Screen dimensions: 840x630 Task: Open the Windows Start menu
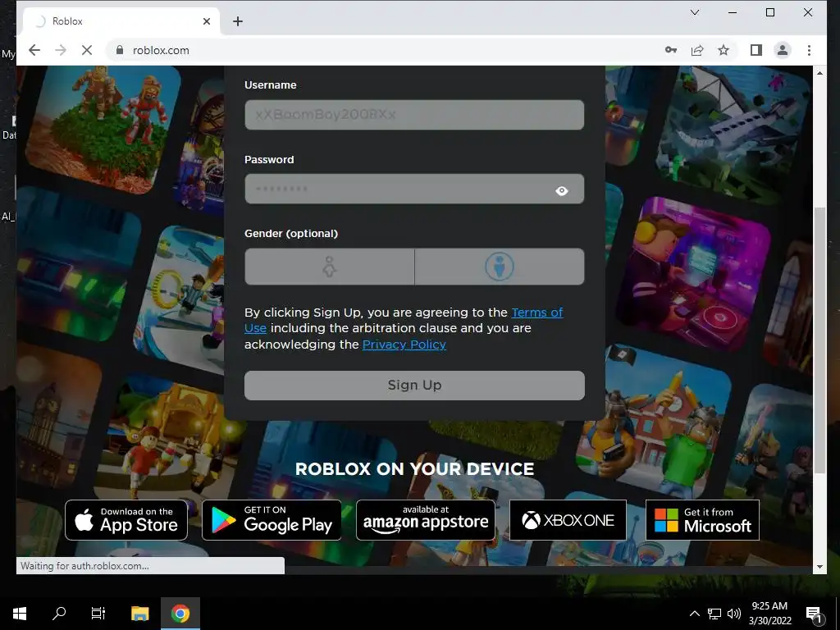[20, 614]
